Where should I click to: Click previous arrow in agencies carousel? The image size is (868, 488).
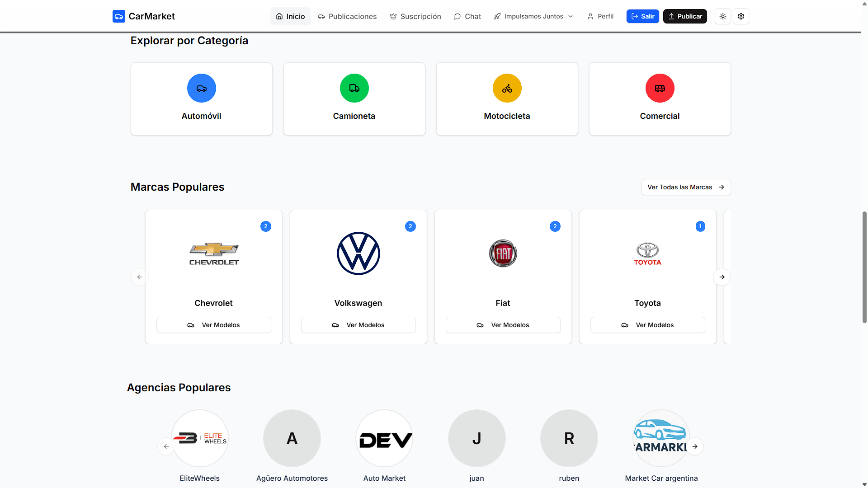coord(166,446)
